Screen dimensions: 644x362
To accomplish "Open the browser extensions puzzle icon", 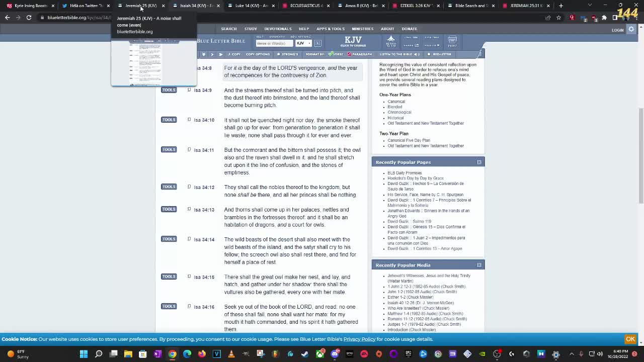I will click(604, 18).
